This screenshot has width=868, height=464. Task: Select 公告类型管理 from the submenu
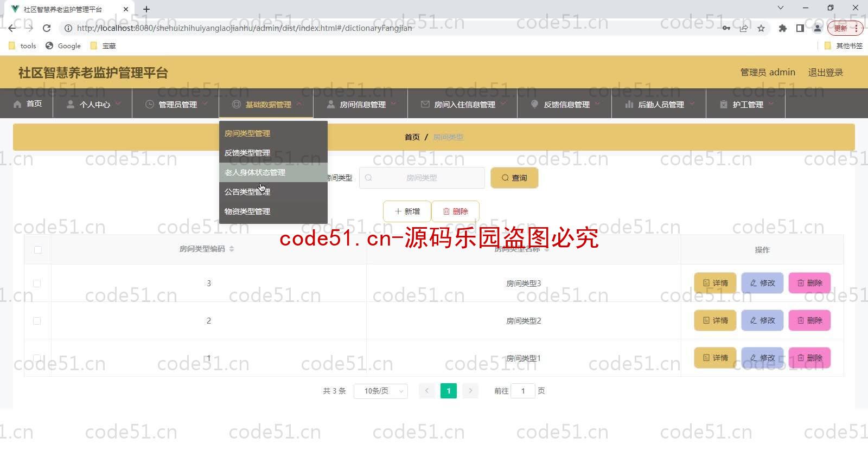(273, 192)
